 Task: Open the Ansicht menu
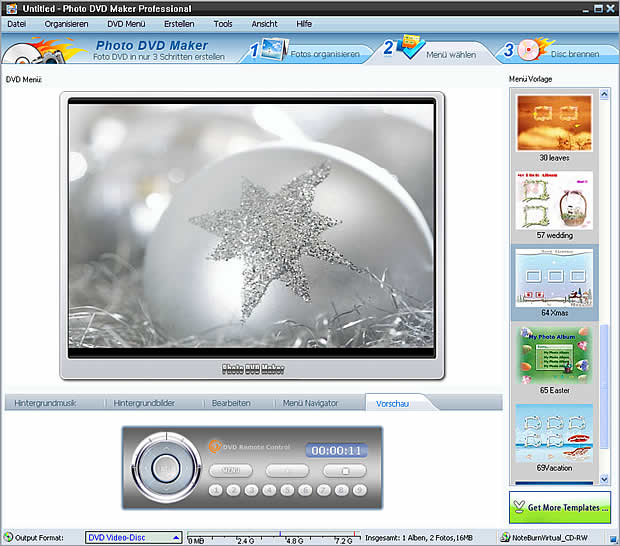[x=265, y=24]
